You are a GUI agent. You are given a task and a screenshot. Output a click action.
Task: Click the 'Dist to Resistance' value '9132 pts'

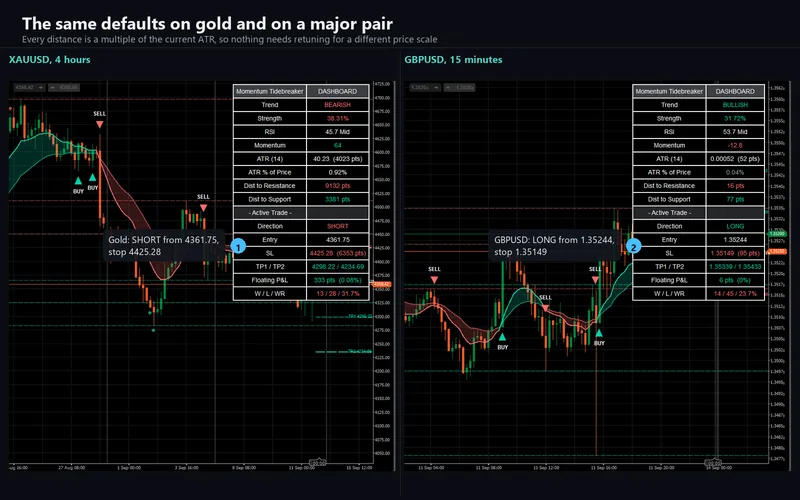(x=337, y=186)
